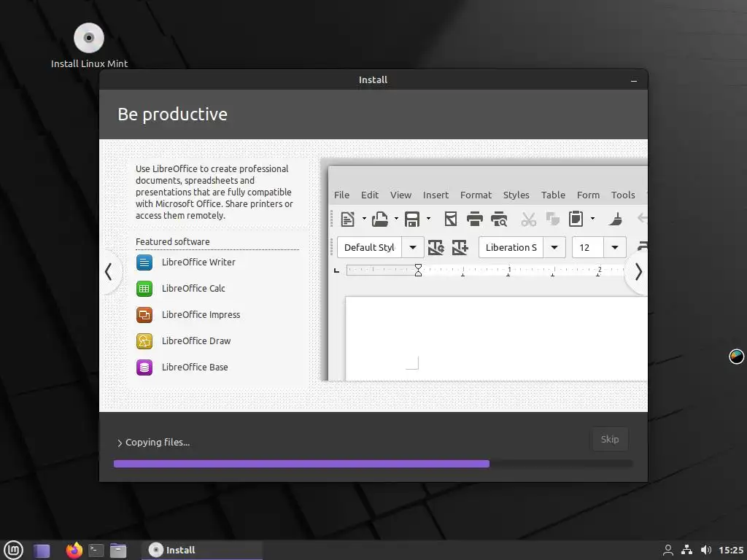747x560 pixels.
Task: Click the tab stop type button on ruler
Action: pos(337,271)
